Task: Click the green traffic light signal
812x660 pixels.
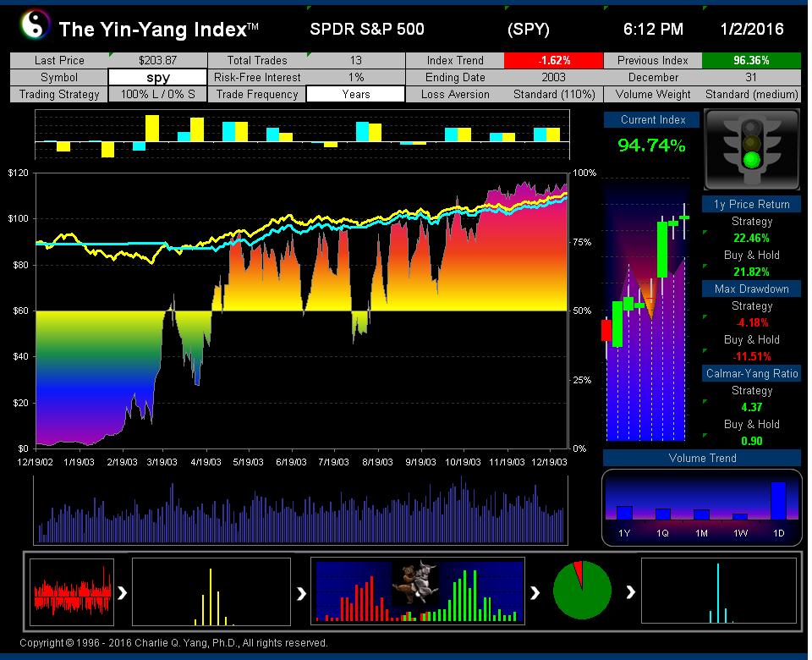Action: coord(751,160)
